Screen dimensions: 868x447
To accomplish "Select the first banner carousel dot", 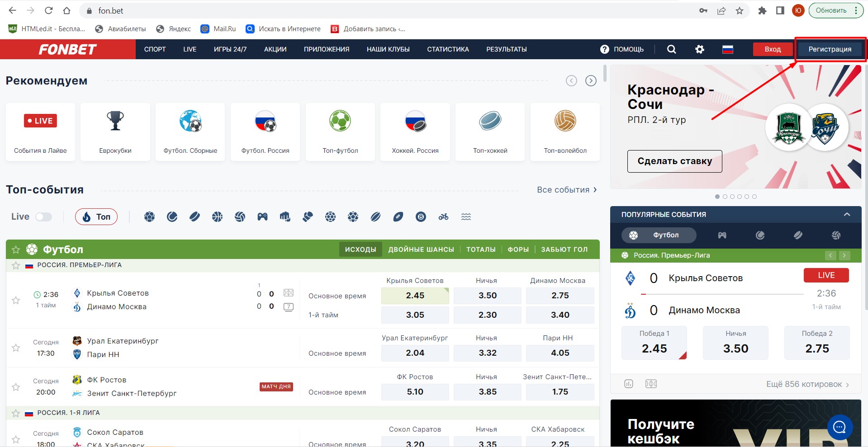I will [x=717, y=197].
